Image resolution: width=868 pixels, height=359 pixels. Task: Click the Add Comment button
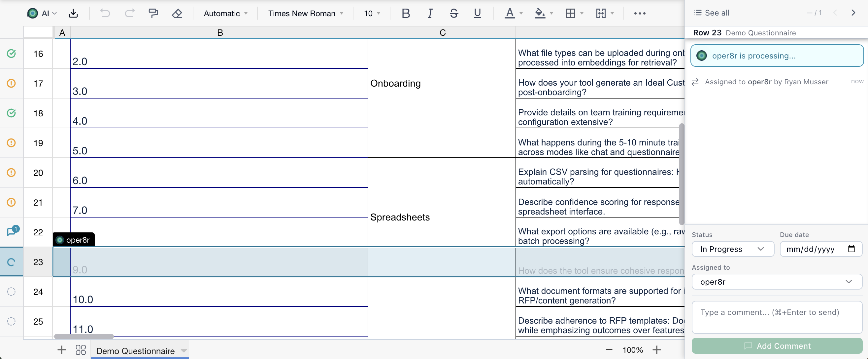click(x=776, y=346)
